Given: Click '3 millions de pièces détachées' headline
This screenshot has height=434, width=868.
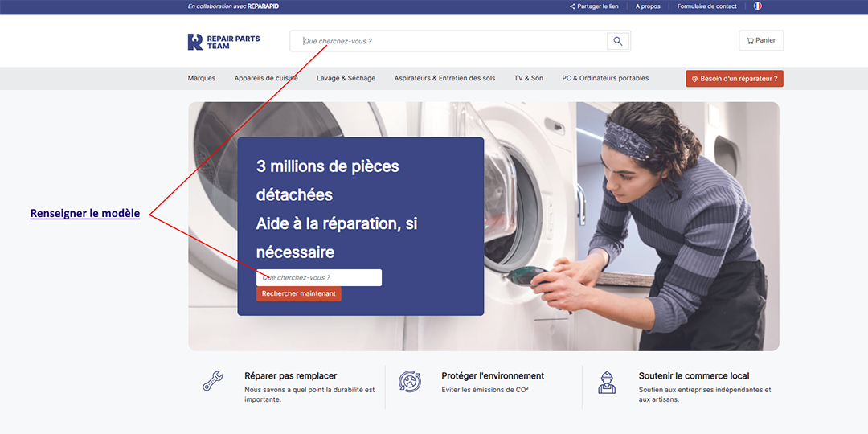Looking at the screenshot, I should tap(328, 181).
